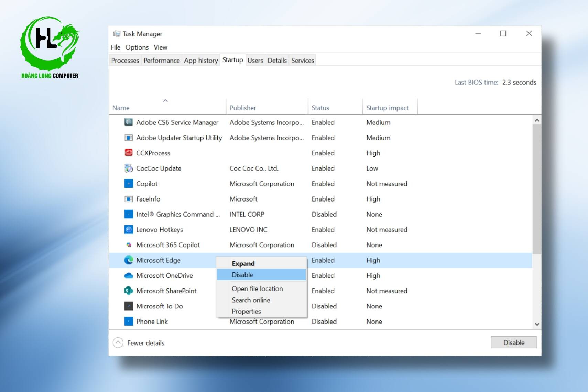This screenshot has height=392, width=588.
Task: Switch to the Services tab
Action: tap(303, 61)
